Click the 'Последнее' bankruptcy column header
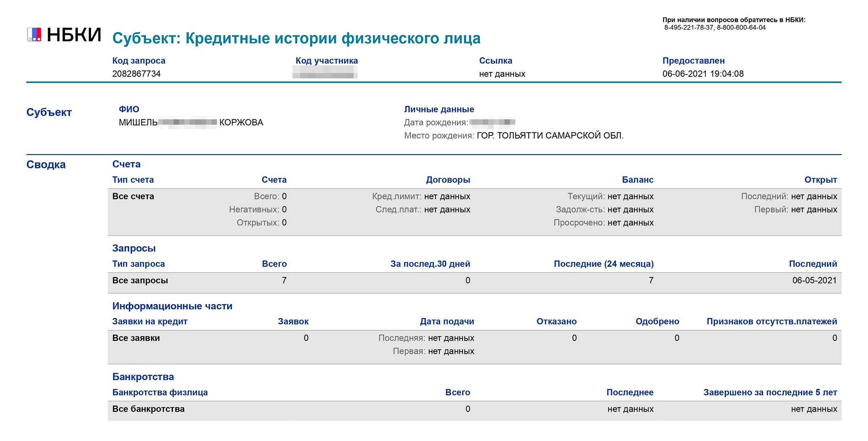 [x=630, y=393]
